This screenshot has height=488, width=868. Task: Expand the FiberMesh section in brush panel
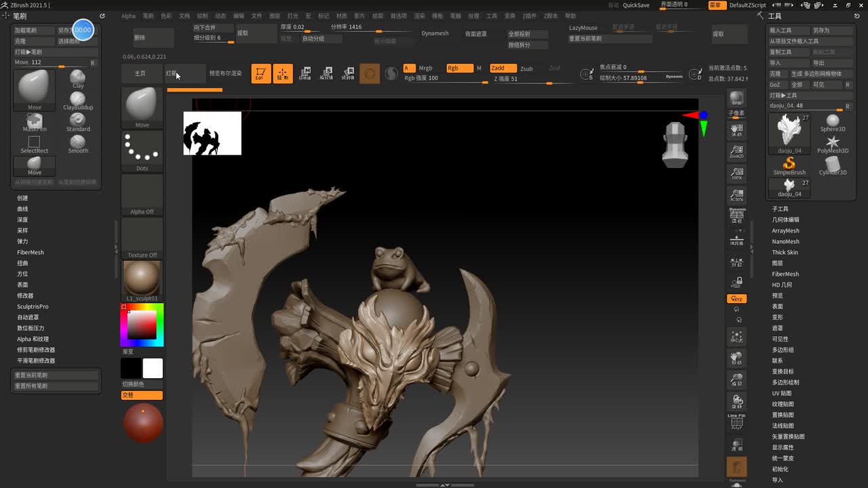[31, 252]
